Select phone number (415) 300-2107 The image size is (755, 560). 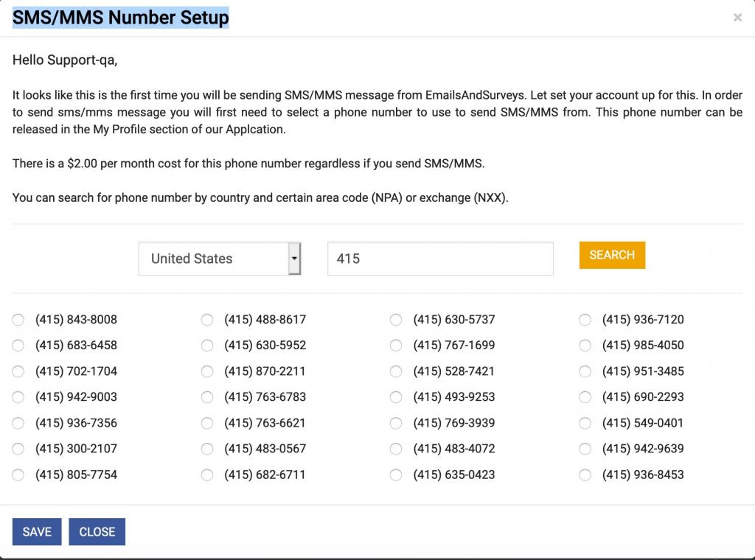tap(18, 449)
